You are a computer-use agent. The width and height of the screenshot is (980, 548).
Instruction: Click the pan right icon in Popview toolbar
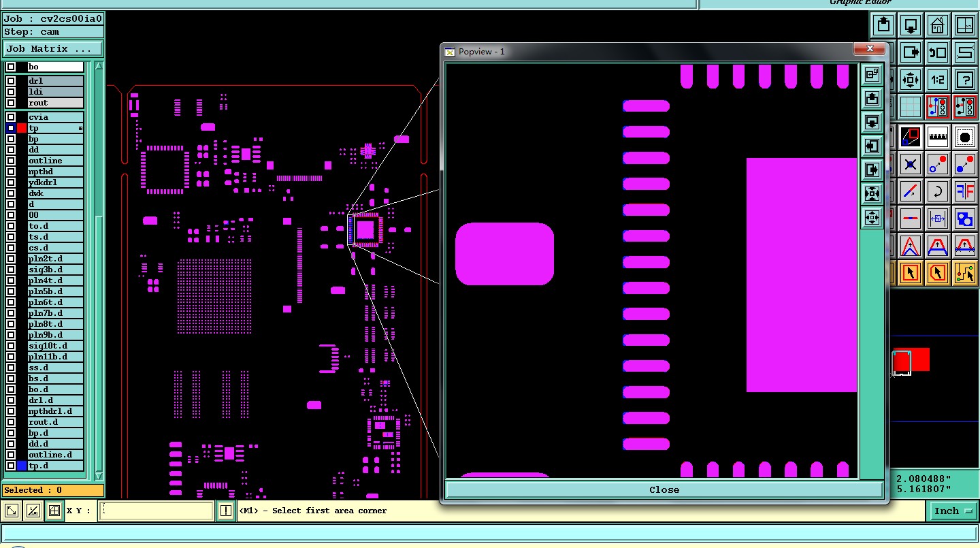(872, 170)
